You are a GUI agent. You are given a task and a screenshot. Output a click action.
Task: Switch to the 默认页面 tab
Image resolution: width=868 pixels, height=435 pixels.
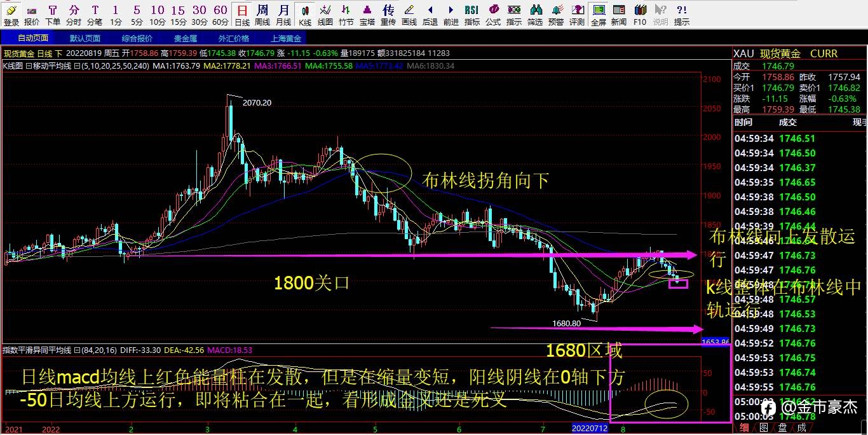(85, 38)
